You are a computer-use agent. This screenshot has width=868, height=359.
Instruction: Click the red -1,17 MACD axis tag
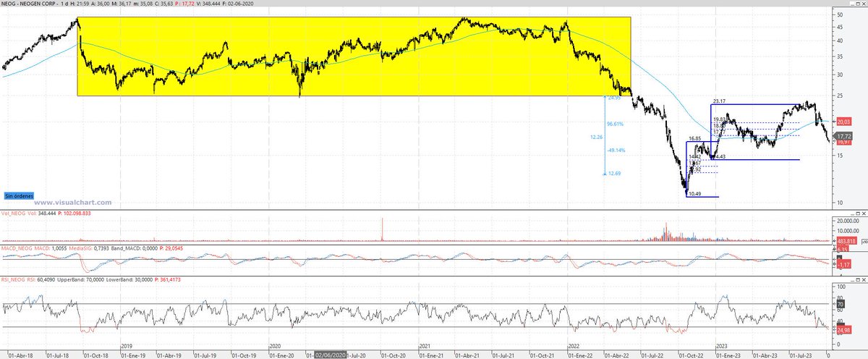tap(843, 264)
